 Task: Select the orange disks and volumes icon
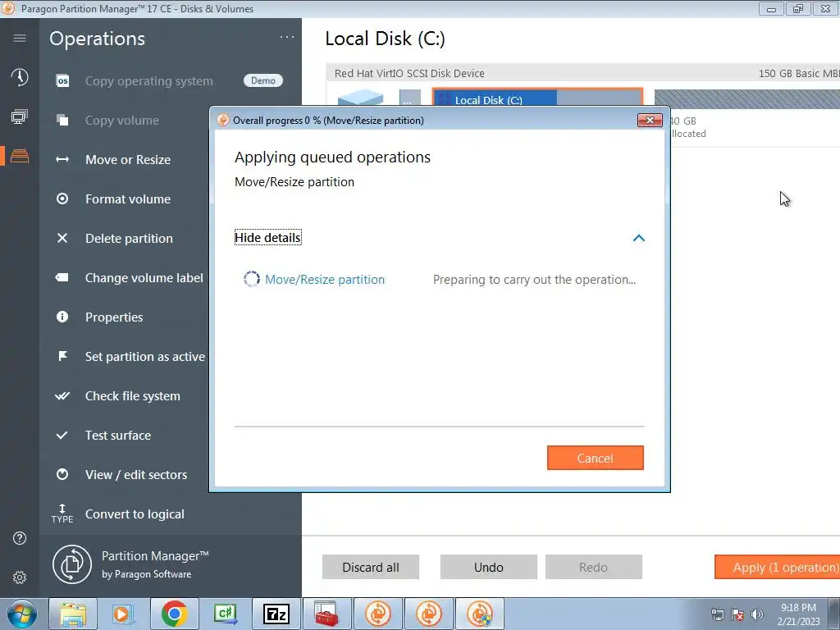tap(20, 156)
